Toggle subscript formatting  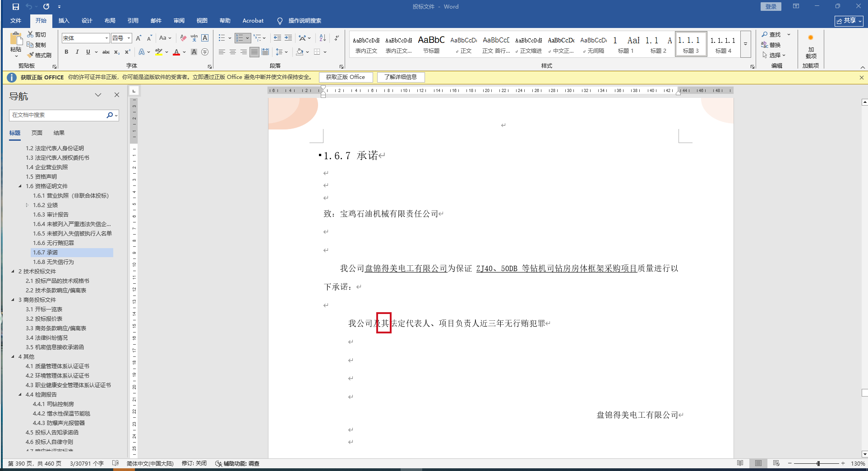click(x=117, y=52)
